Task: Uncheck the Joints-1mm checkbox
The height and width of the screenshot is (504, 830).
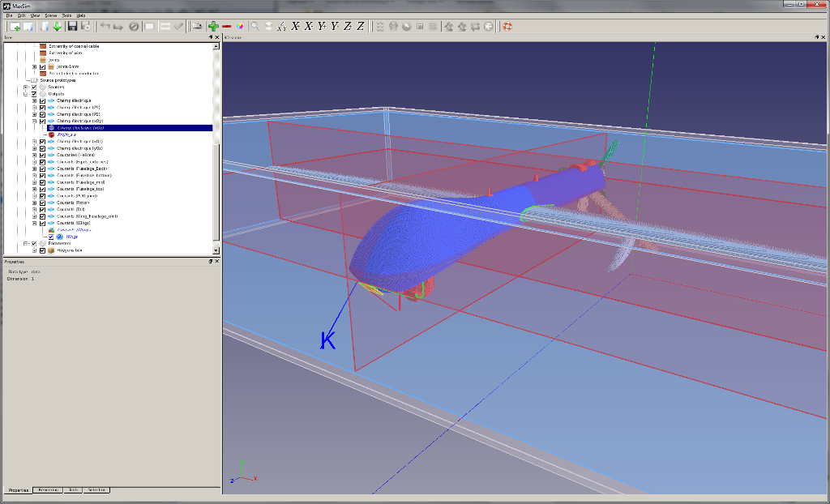Action: [x=42, y=66]
